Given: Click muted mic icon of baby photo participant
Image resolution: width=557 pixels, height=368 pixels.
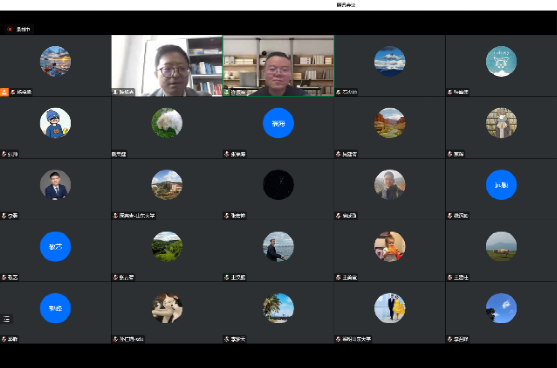Looking at the screenshot, I should [x=339, y=277].
